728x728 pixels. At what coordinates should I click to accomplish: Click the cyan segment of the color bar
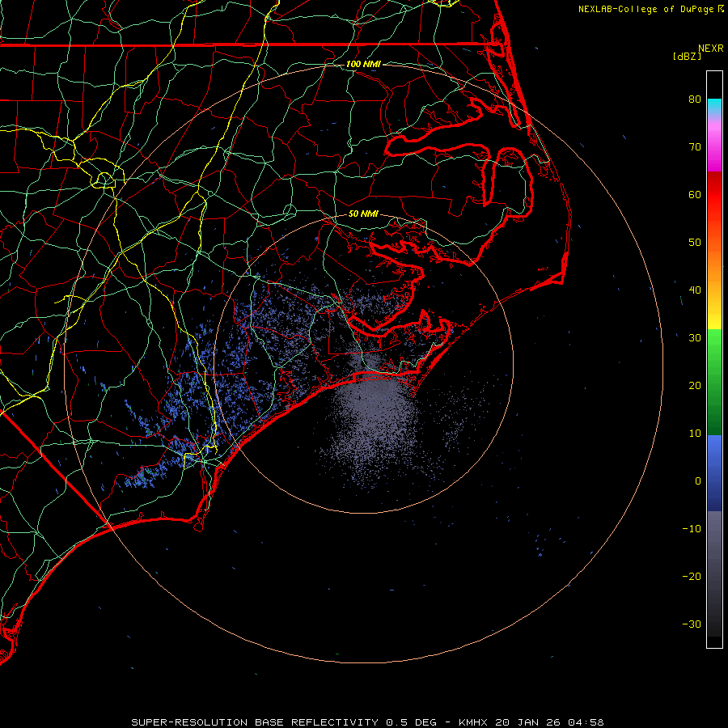pos(714,107)
